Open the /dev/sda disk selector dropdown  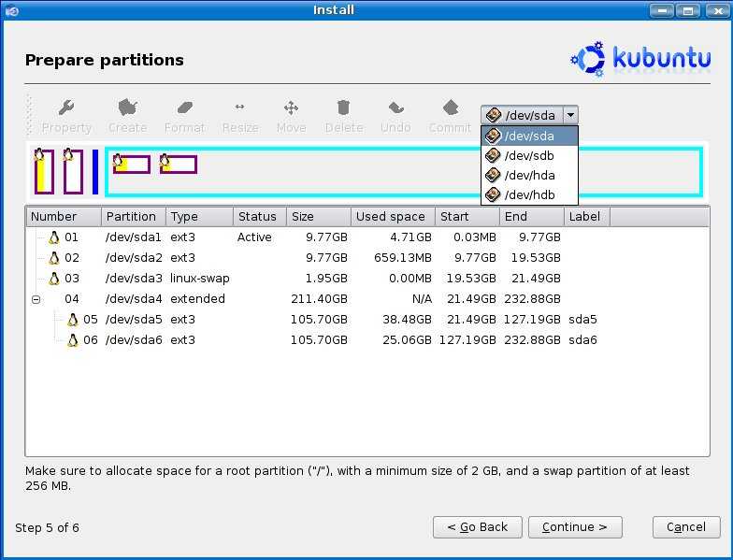529,115
